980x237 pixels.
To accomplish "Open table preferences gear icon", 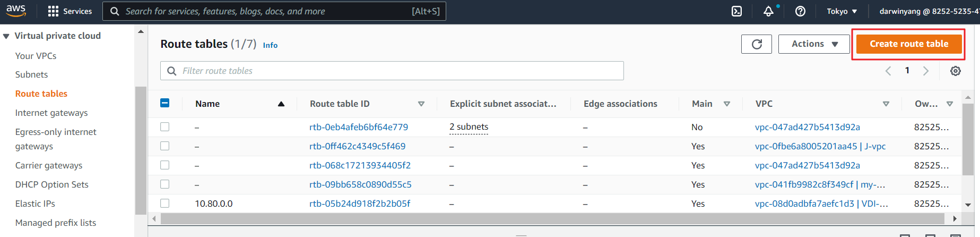I will 955,71.
